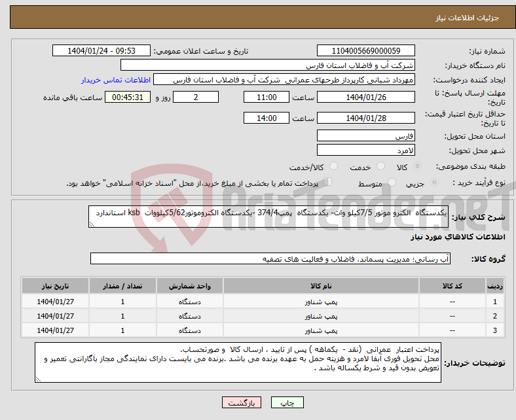The height and width of the screenshot is (420, 516).
Task: Select the متوسط purchase type radio
Action: click(392, 183)
